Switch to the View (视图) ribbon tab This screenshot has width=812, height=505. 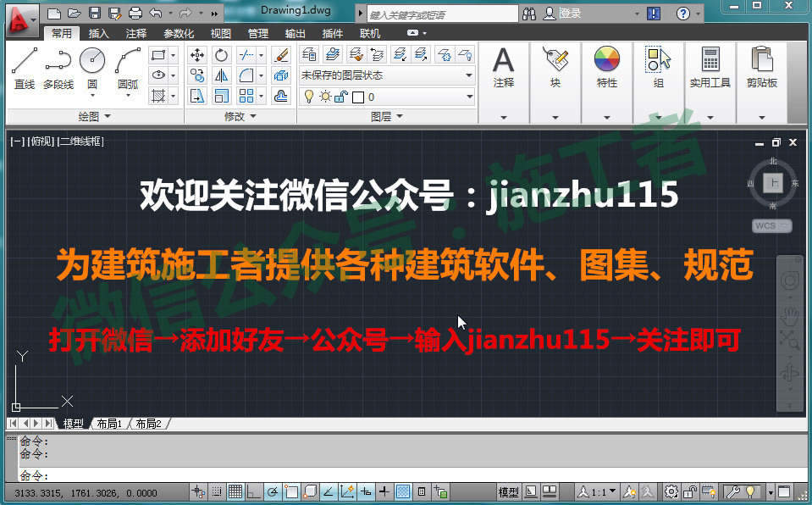tap(221, 33)
